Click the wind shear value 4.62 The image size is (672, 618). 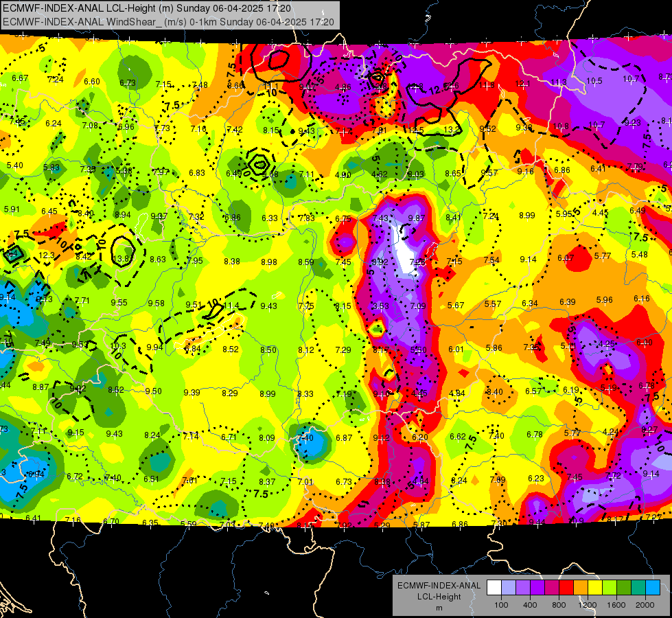(x=380, y=174)
